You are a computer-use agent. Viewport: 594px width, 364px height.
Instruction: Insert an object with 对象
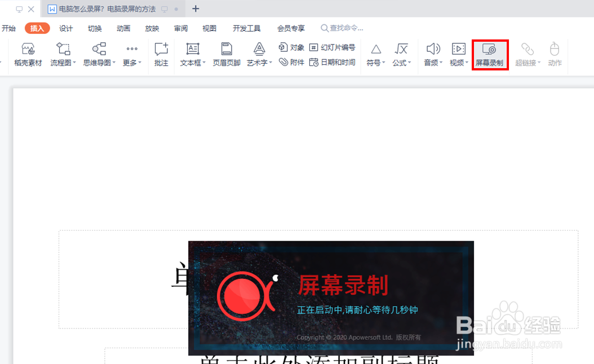click(291, 47)
